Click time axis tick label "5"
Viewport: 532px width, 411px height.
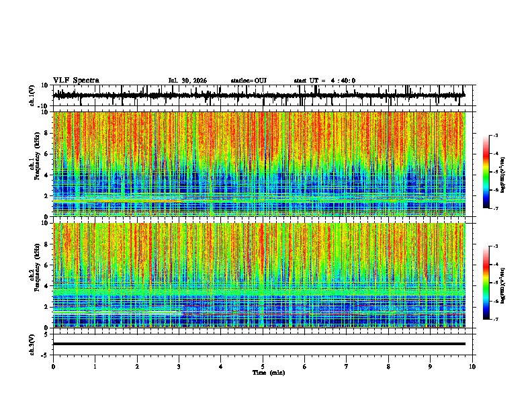pos(263,367)
